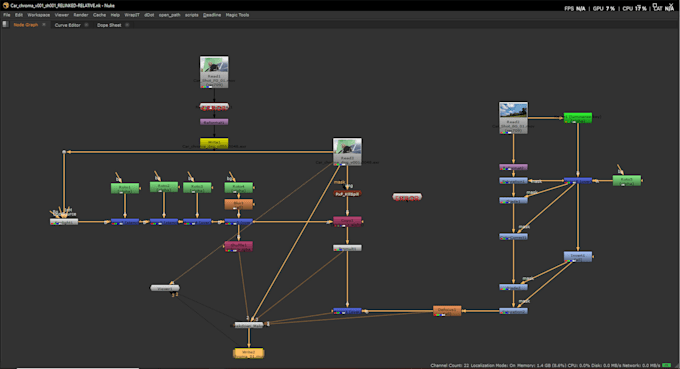Click the Nuke logo in the title bar
Screen dimensions: 680x369
(6, 6)
